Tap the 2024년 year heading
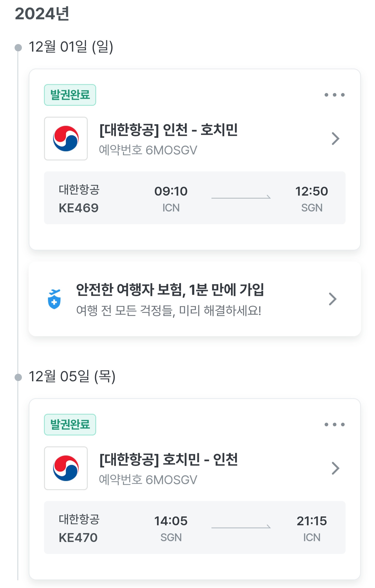Image resolution: width=375 pixels, height=588 pixels. coord(42,14)
